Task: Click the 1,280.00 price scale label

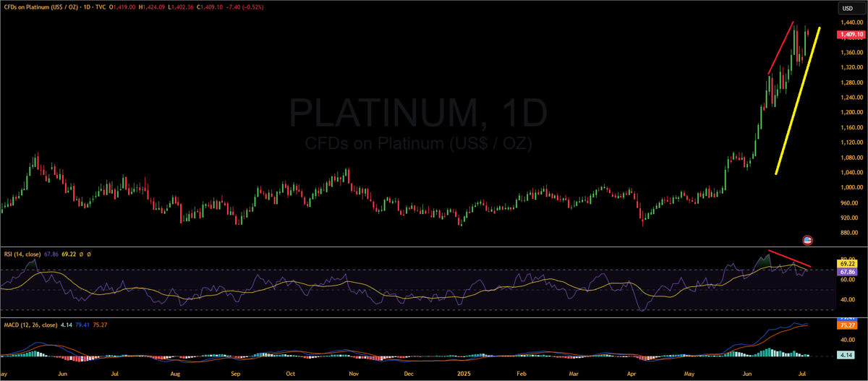Action: click(x=851, y=82)
